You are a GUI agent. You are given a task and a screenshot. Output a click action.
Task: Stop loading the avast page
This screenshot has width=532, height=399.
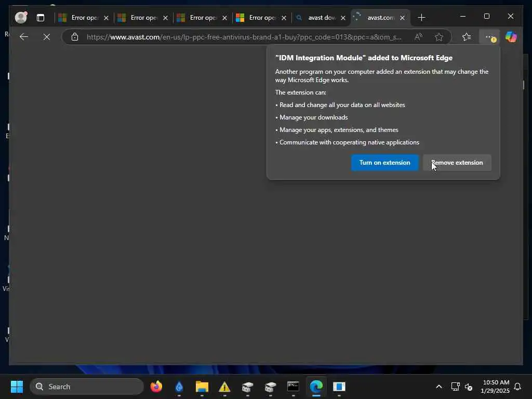[x=47, y=37]
